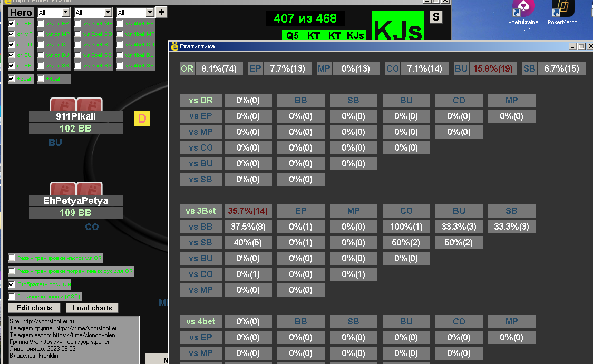Click the '6.7%(15)' SB stat cell
The image size is (593, 364).
click(x=561, y=69)
